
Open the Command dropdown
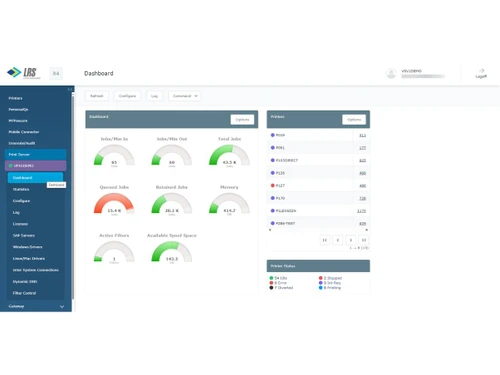click(185, 96)
